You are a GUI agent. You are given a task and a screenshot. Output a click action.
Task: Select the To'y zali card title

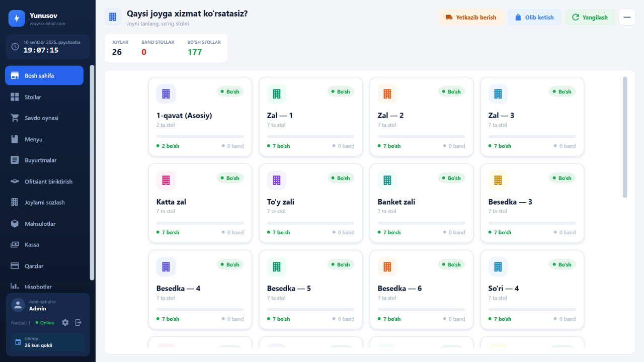click(281, 202)
